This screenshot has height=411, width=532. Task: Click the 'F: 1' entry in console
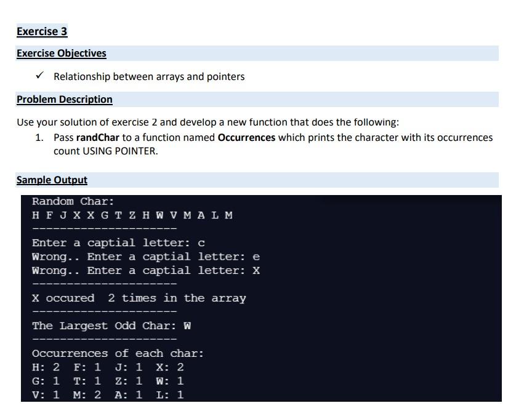[x=87, y=367]
